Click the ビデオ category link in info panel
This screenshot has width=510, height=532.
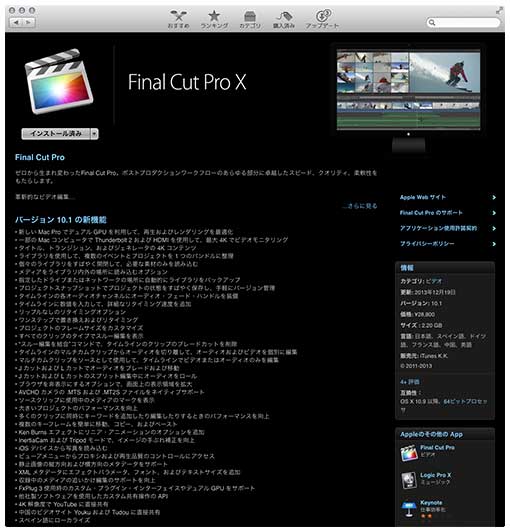point(434,281)
